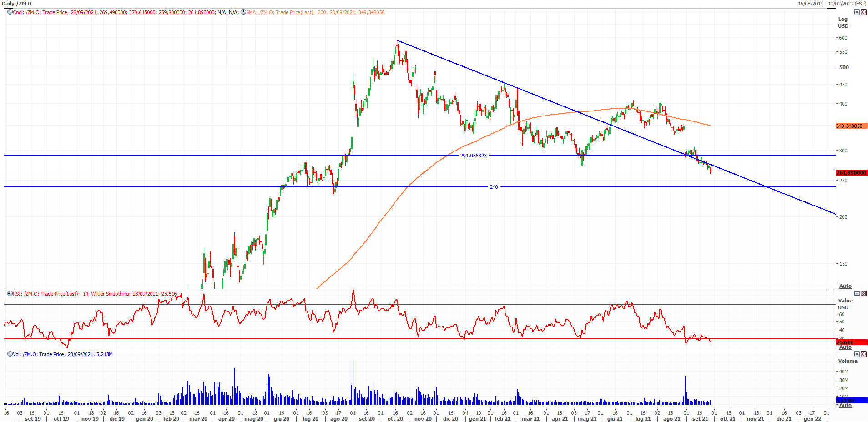Maximize the RSI indicator panel
This screenshot has width=868, height=422.
click(x=857, y=294)
